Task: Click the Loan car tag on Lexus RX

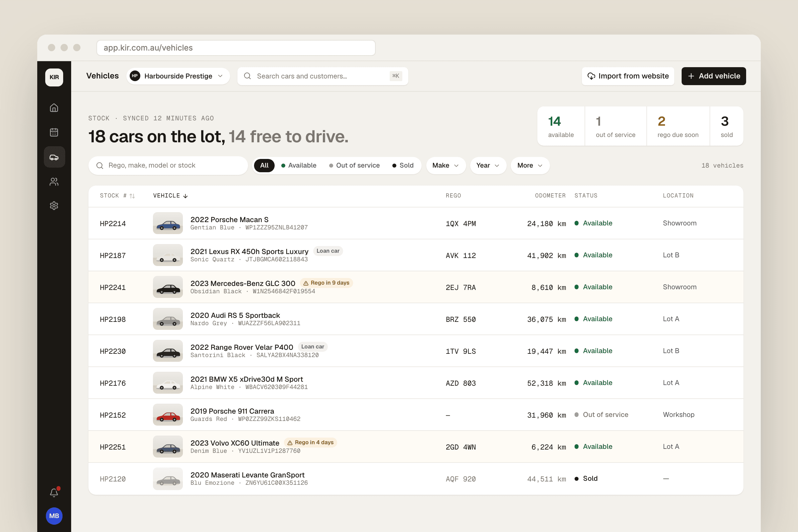Action: click(328, 251)
